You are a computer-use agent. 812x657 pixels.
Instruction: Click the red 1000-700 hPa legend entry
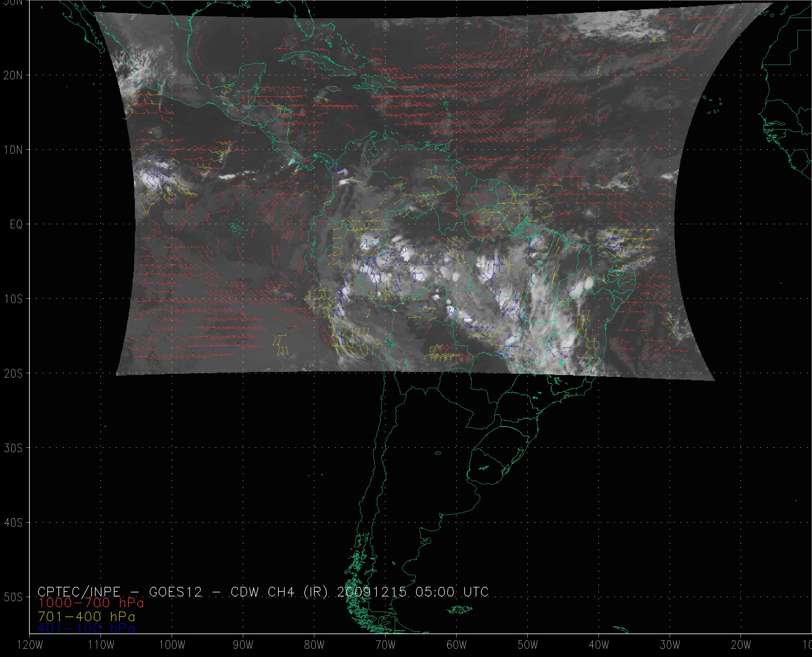pyautogui.click(x=91, y=603)
